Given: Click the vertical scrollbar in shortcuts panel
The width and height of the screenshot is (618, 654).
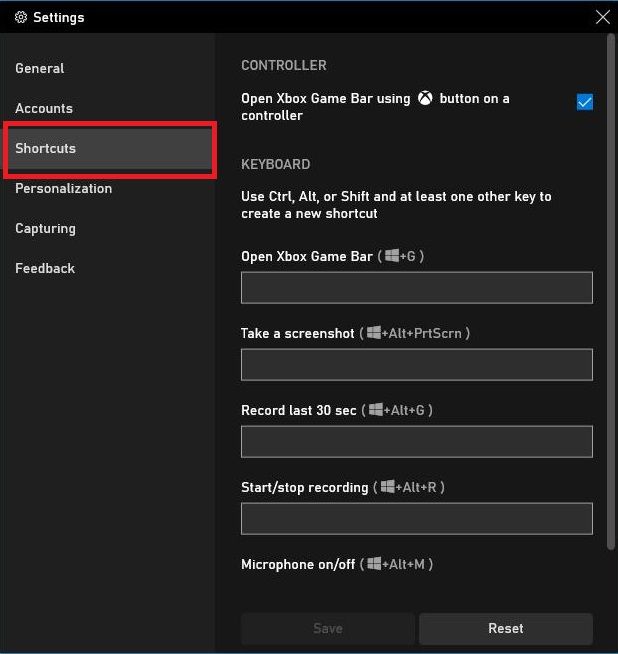Looking at the screenshot, I should pos(611,290).
